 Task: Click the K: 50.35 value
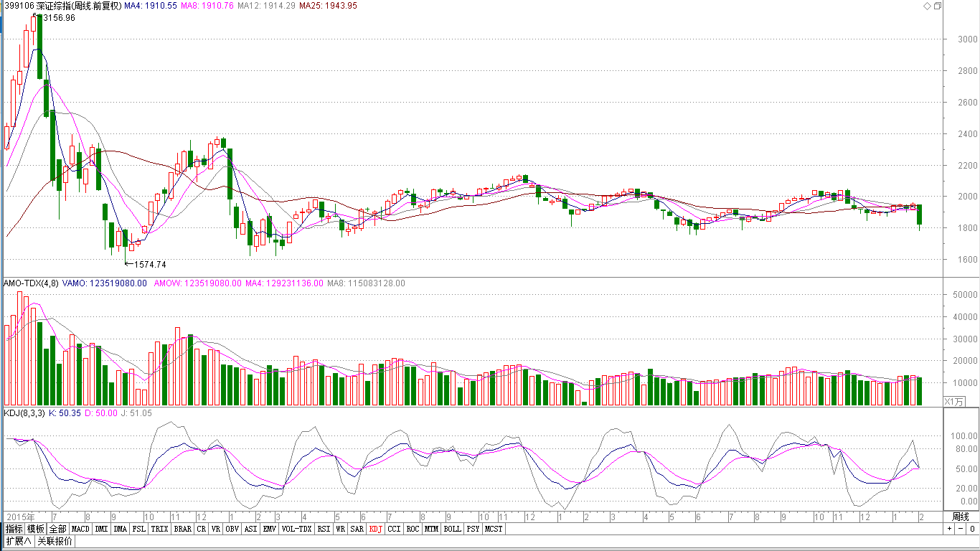click(x=65, y=413)
